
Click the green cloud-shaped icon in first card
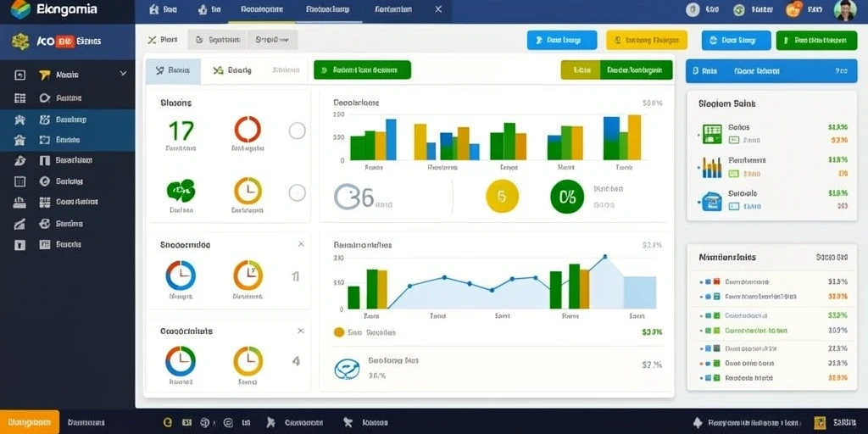click(181, 191)
